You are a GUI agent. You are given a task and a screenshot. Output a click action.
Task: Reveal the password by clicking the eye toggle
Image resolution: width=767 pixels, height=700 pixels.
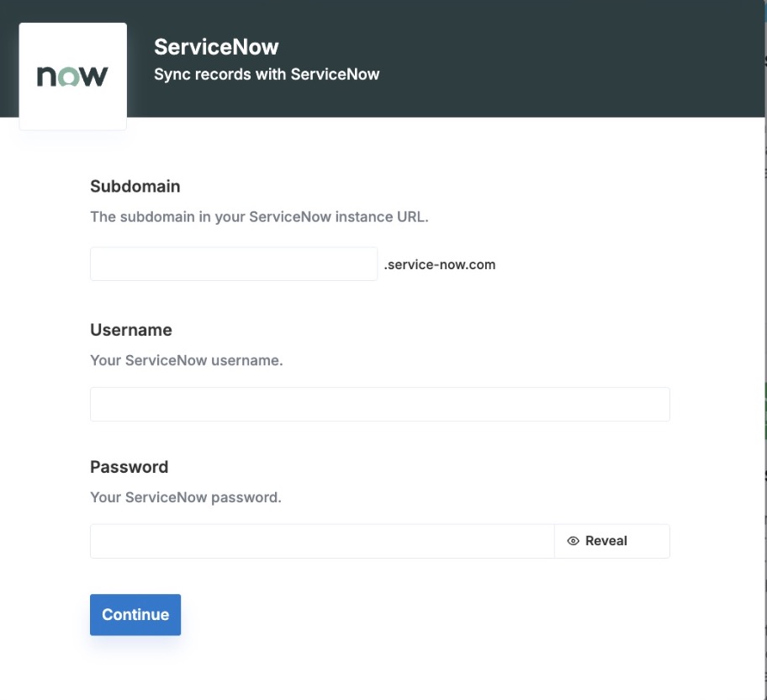(x=573, y=540)
